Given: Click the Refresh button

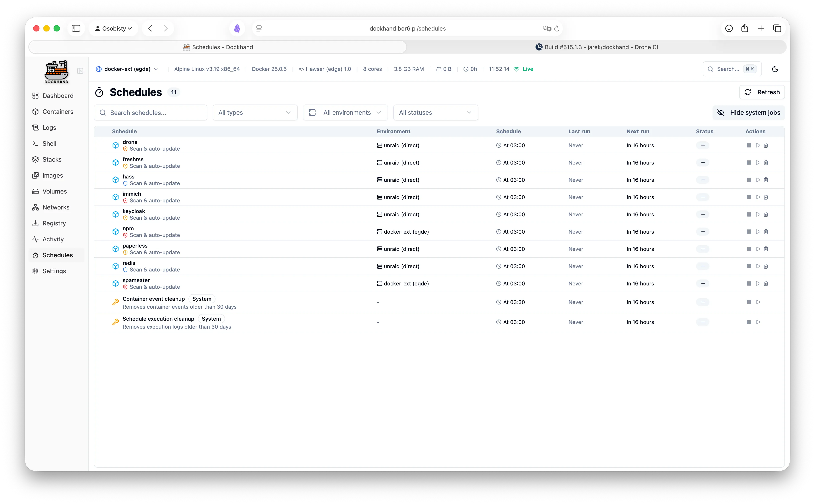Looking at the screenshot, I should pyautogui.click(x=762, y=92).
